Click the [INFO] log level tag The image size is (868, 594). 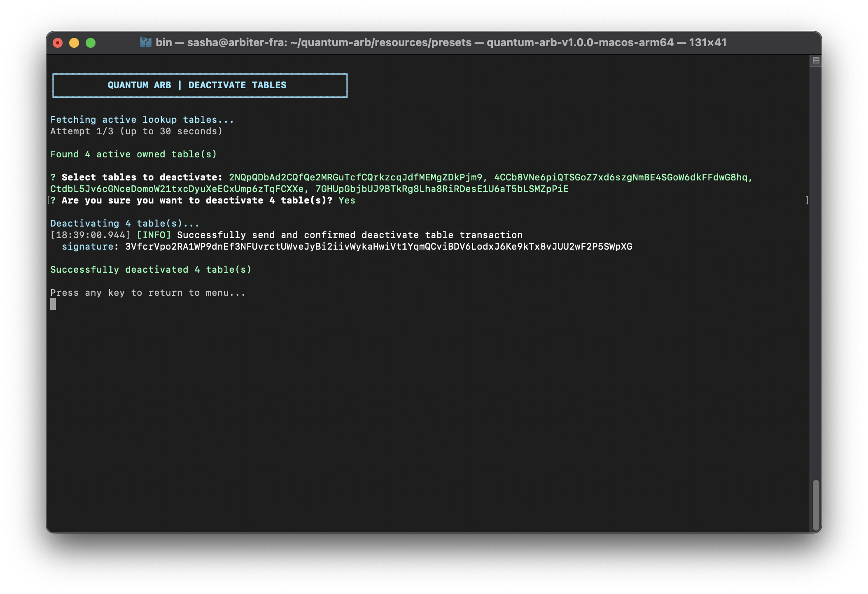point(154,235)
